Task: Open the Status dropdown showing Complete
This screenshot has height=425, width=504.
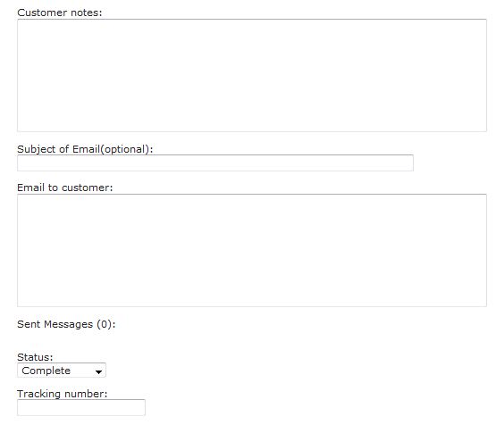Action: tap(62, 370)
